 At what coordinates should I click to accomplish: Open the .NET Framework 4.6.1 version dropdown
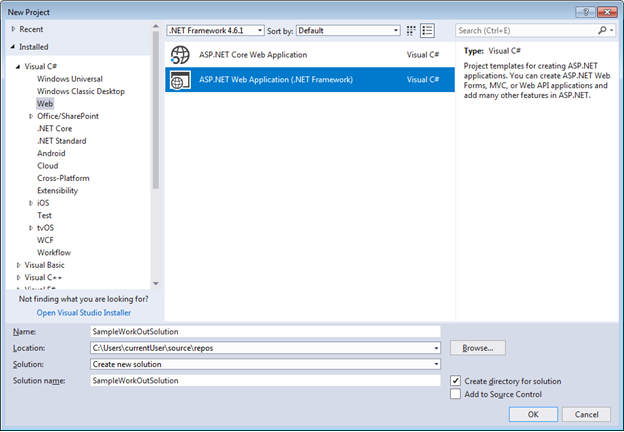click(216, 30)
